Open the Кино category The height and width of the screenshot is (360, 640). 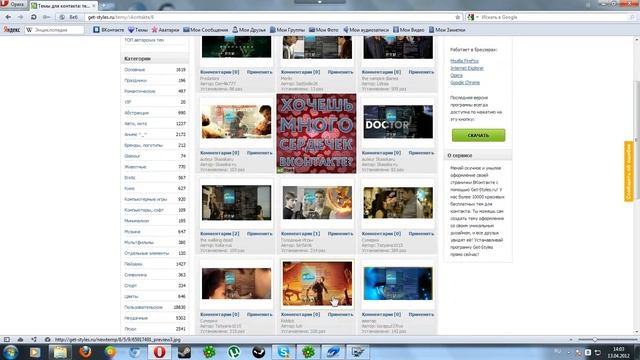click(x=129, y=189)
